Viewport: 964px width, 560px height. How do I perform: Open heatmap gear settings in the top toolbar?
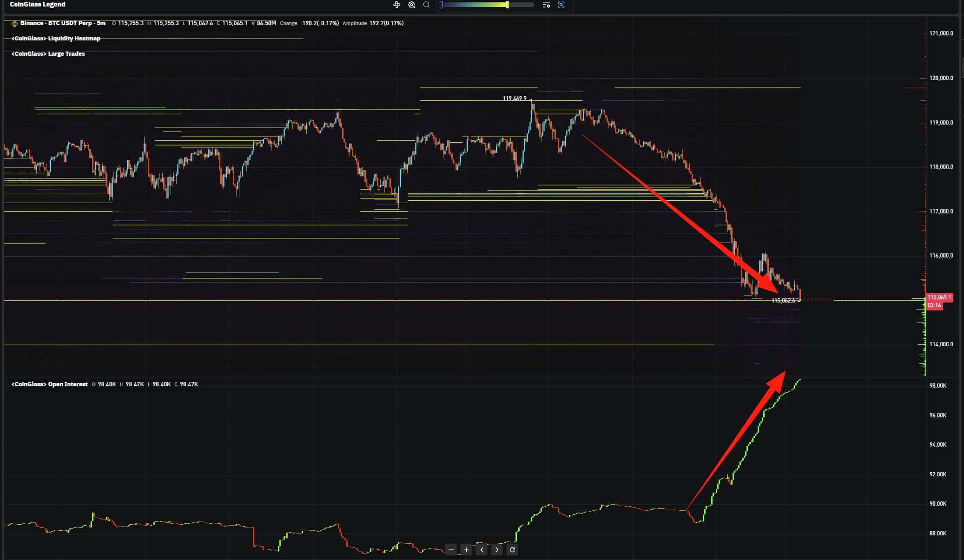point(412,5)
